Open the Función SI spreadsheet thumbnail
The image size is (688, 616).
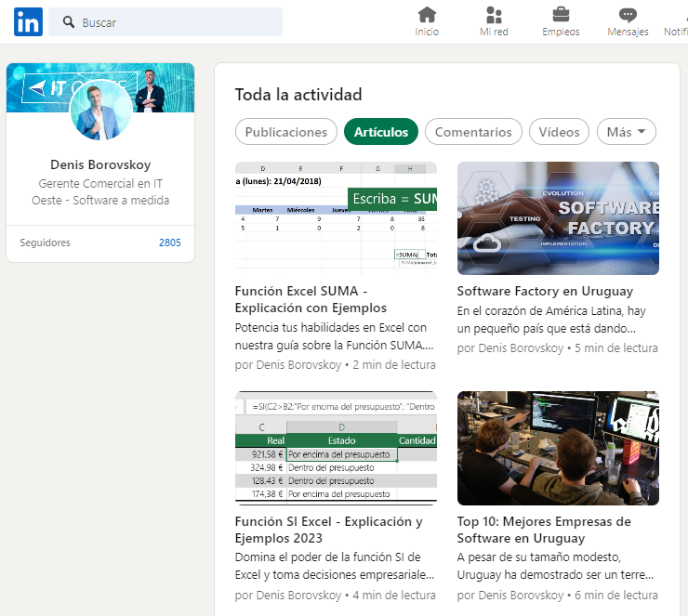click(336, 448)
